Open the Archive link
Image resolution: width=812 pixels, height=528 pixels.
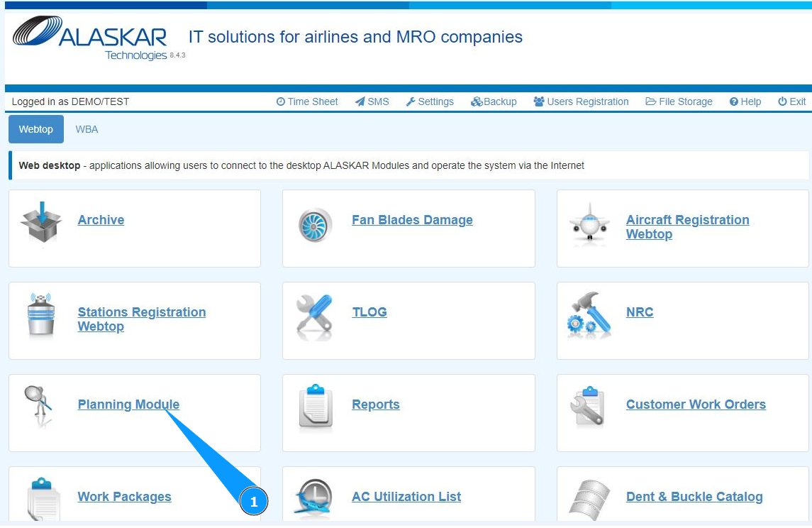[101, 220]
